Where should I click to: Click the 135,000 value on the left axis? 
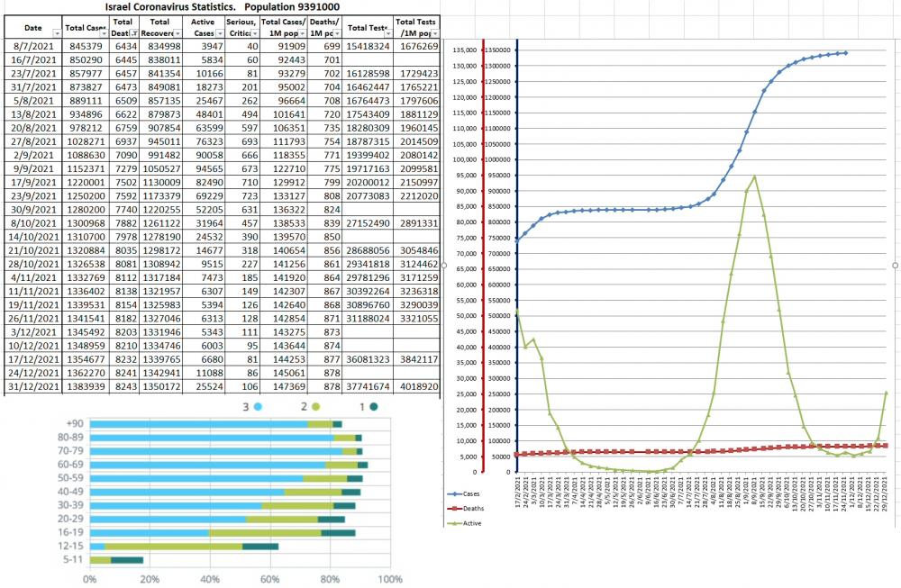(x=465, y=50)
